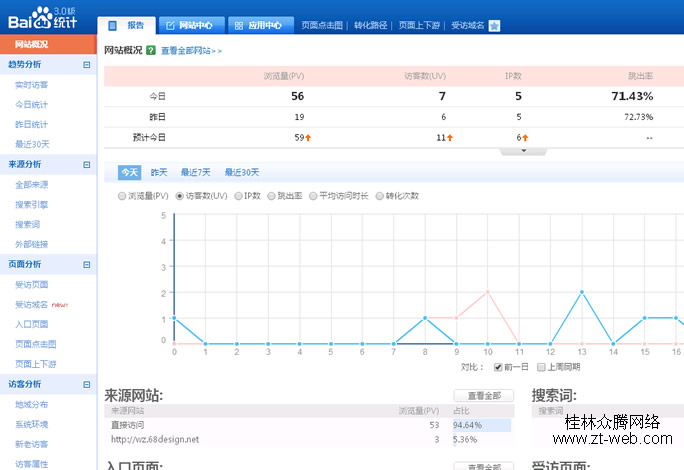Click the star icon beside 受访域名
The height and width of the screenshot is (470, 684).
tap(494, 26)
